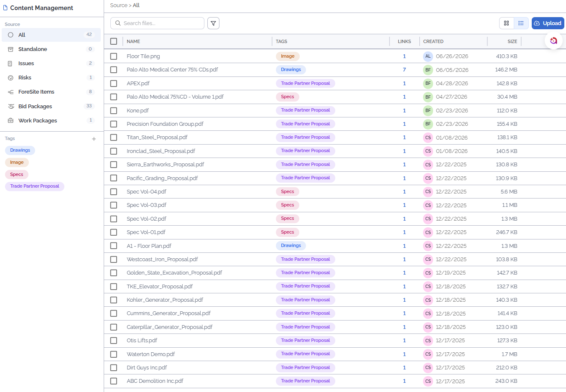Click BF avatar on Kone.pdf row

click(x=428, y=111)
